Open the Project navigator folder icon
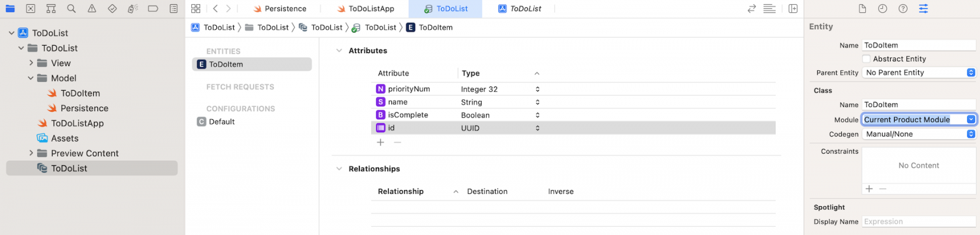 click(x=10, y=9)
